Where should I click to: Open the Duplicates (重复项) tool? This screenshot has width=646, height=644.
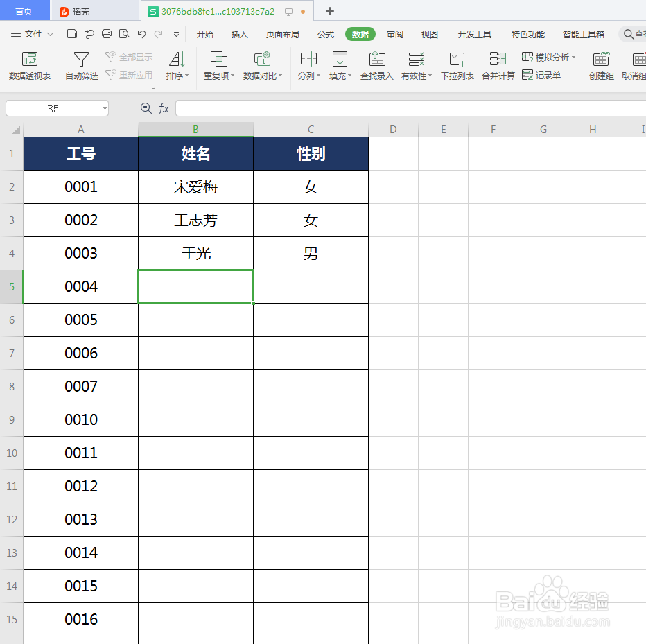point(219,66)
